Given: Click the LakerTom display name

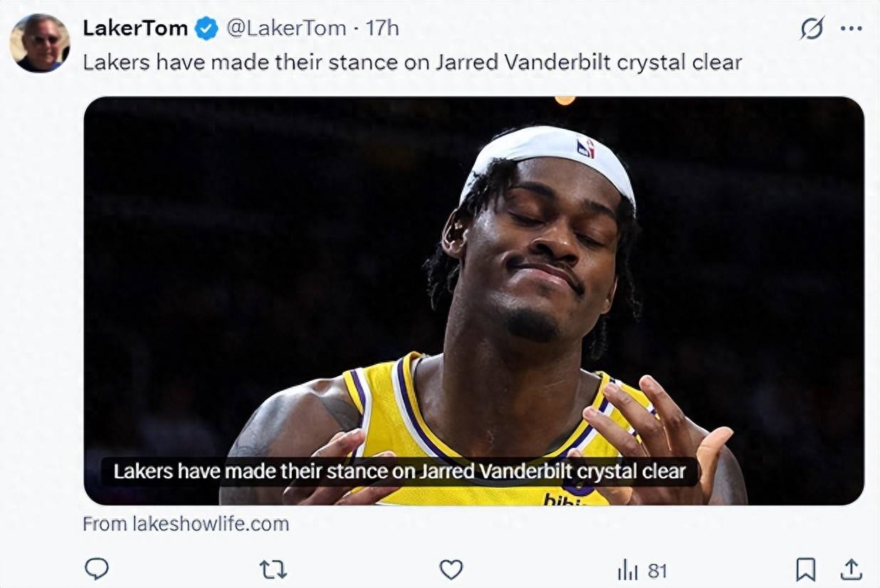Looking at the screenshot, I should [135, 28].
